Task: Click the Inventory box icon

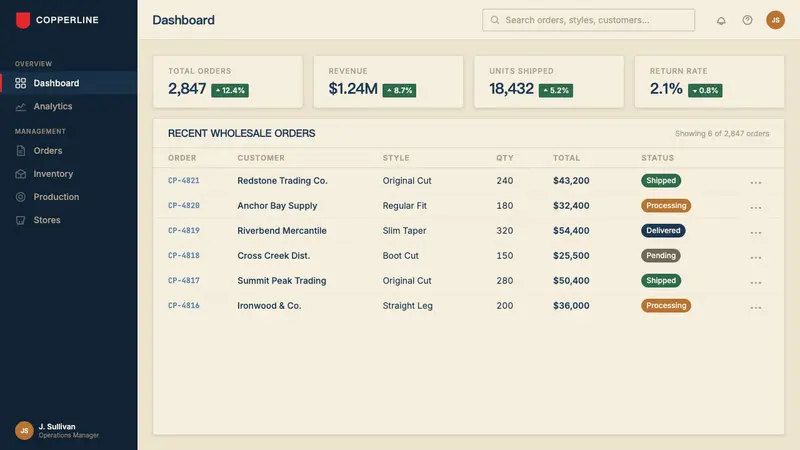Action: click(x=20, y=174)
